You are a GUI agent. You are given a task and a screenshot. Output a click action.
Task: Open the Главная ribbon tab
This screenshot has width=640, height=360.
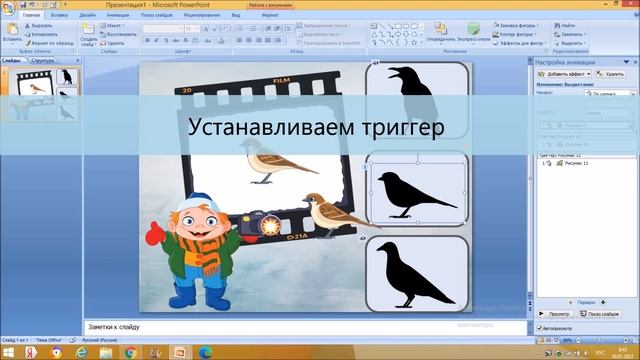[x=31, y=15]
